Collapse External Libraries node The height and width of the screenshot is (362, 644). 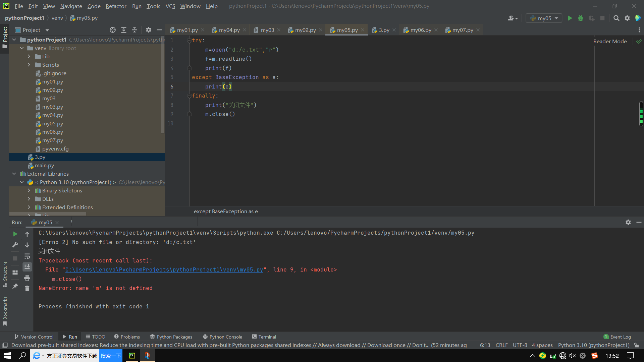(14, 174)
